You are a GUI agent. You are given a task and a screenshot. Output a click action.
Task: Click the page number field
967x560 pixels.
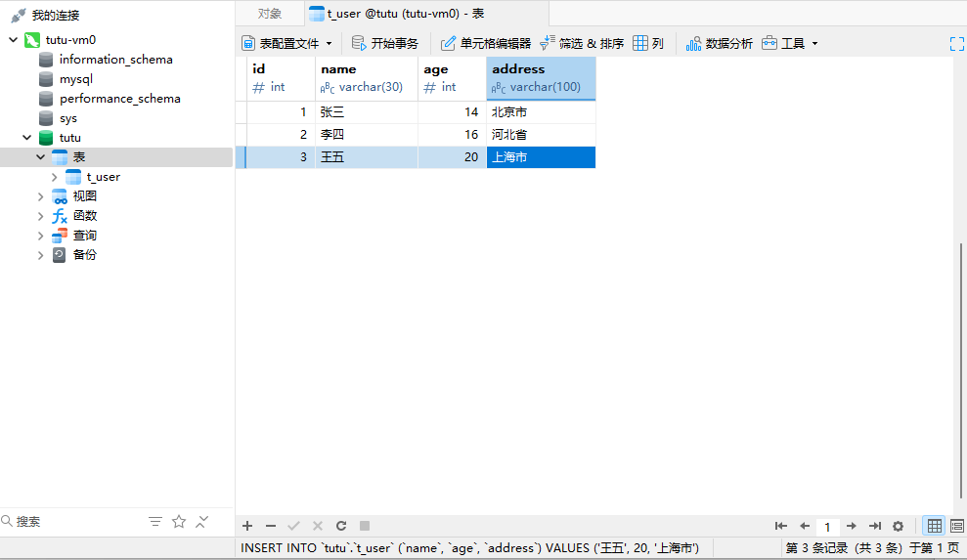[827, 527]
